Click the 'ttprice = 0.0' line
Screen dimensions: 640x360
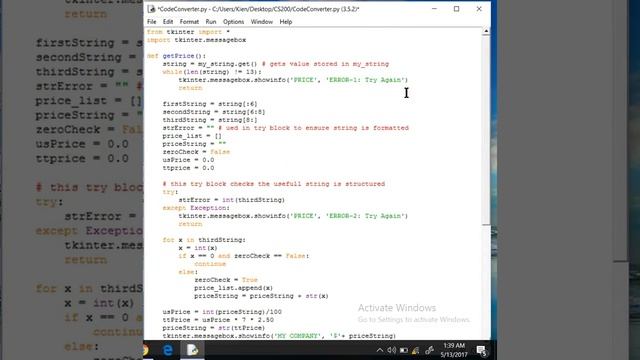tap(188, 168)
